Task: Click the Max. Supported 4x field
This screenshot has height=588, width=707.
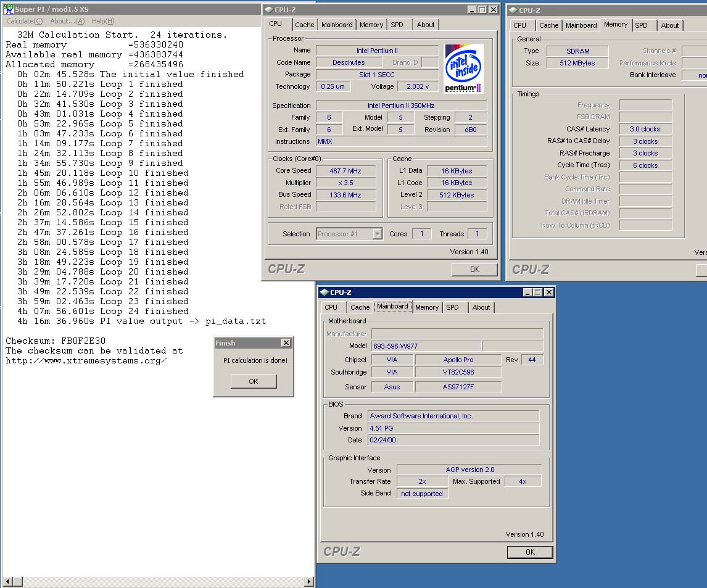Action: pyautogui.click(x=523, y=481)
